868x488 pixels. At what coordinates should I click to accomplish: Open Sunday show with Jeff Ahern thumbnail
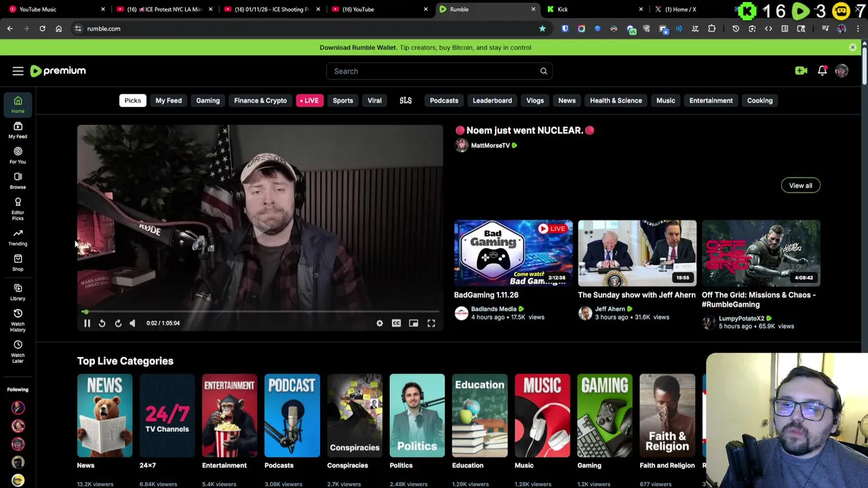tap(637, 253)
